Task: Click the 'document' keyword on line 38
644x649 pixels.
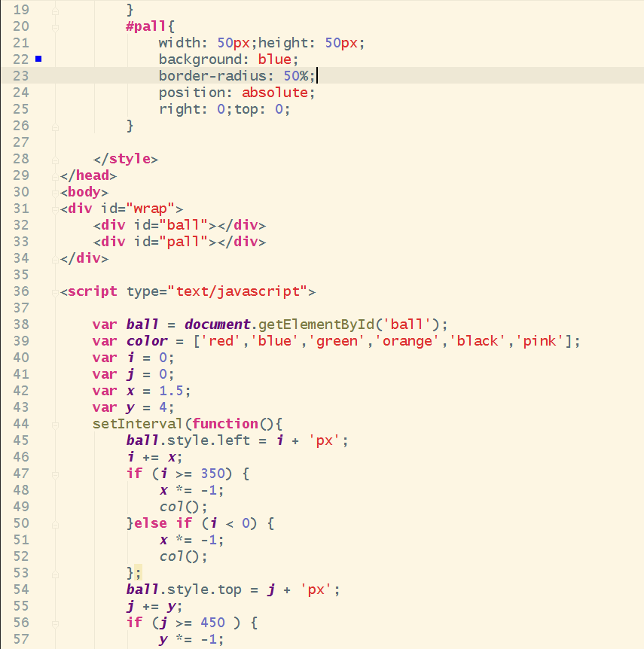Action: click(x=218, y=324)
